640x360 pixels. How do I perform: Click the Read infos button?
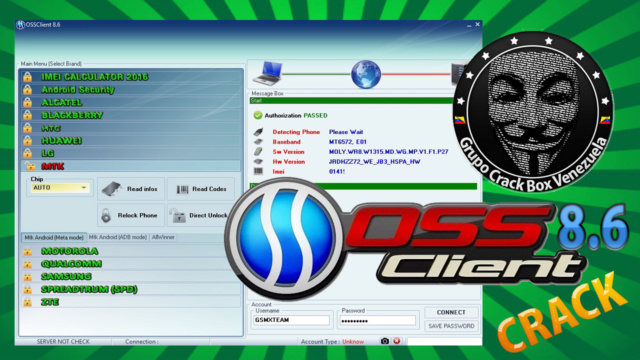point(131,189)
